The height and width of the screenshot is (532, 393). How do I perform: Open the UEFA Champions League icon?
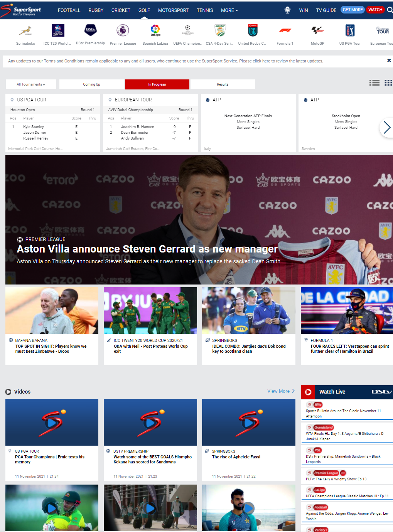[187, 30]
